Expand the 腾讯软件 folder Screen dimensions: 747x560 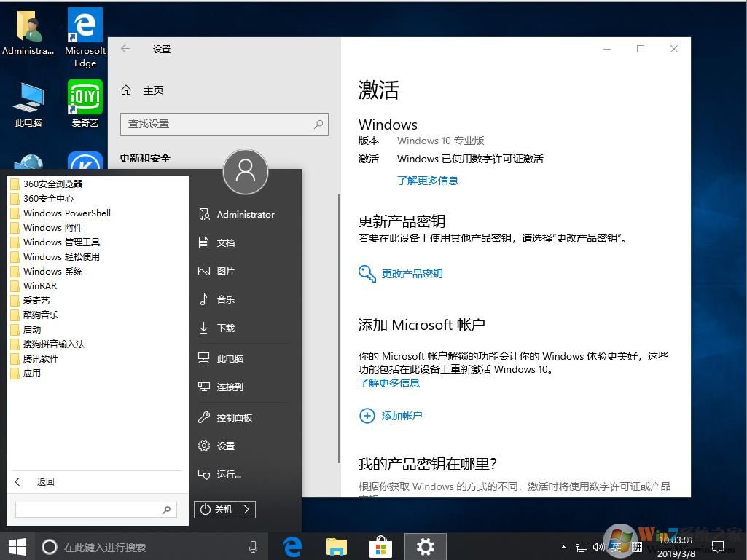click(40, 359)
